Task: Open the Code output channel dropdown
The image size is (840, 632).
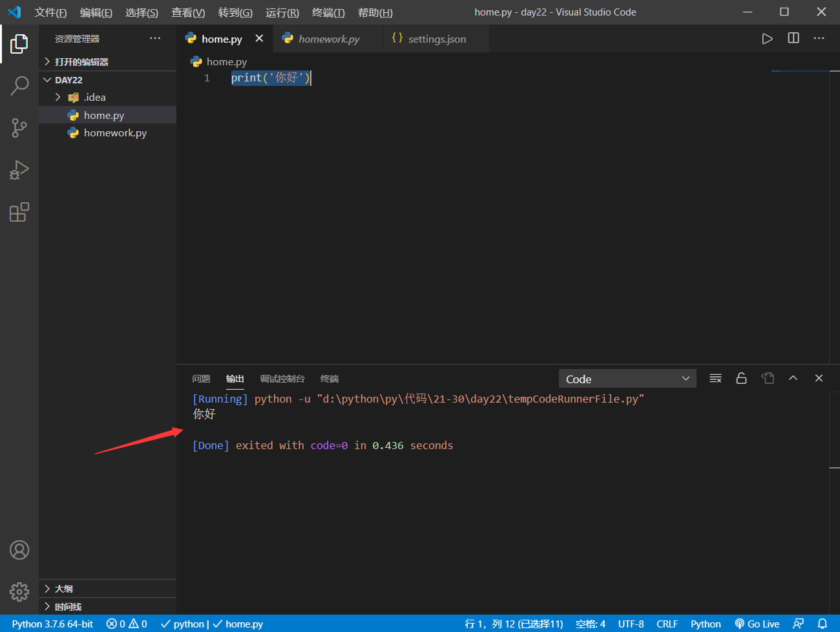Action: pyautogui.click(x=627, y=378)
